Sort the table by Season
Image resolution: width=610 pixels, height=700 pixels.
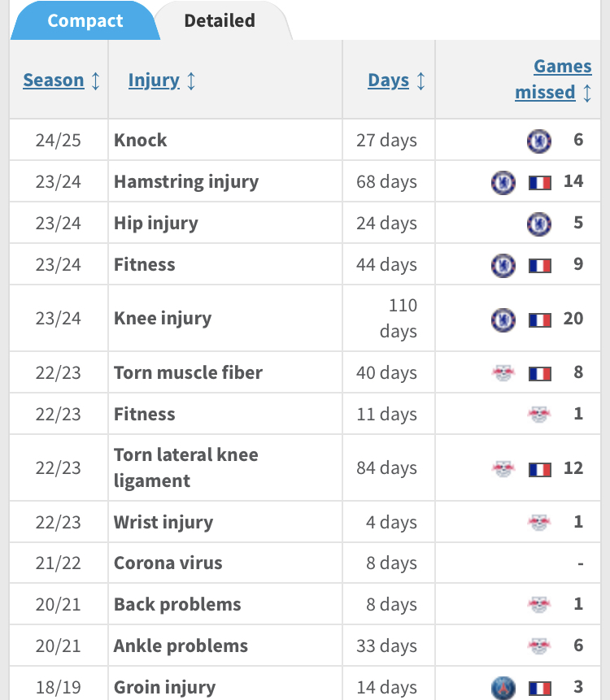(54, 80)
